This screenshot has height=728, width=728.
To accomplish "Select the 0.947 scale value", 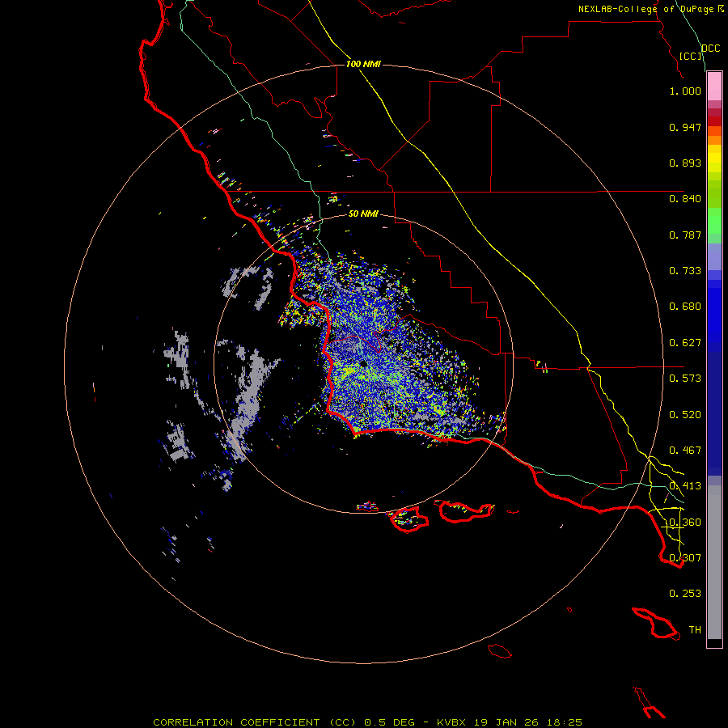I will 685,127.
